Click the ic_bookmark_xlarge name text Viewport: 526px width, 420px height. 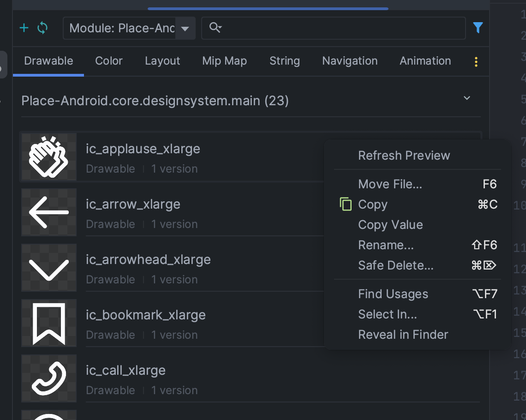146,315
